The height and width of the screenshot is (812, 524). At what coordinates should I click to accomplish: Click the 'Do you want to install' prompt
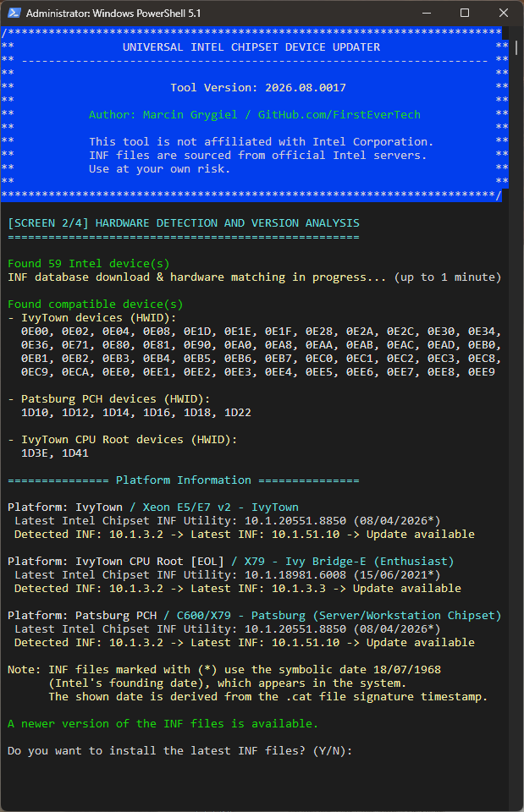click(x=179, y=751)
